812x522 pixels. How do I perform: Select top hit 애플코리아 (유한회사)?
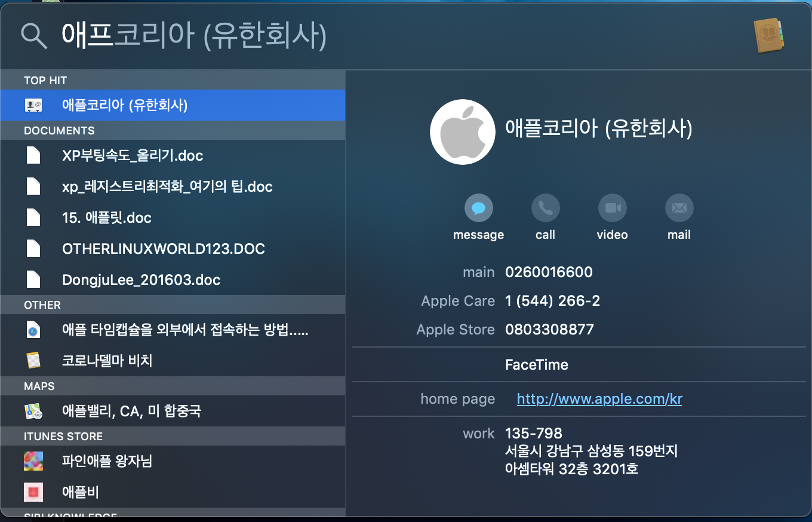pyautogui.click(x=173, y=105)
